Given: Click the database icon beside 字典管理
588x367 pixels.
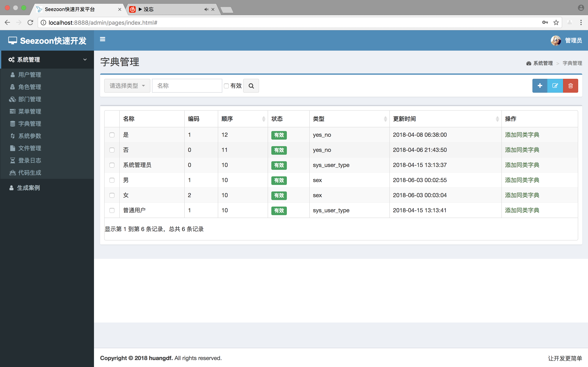Looking at the screenshot, I should 13,124.
